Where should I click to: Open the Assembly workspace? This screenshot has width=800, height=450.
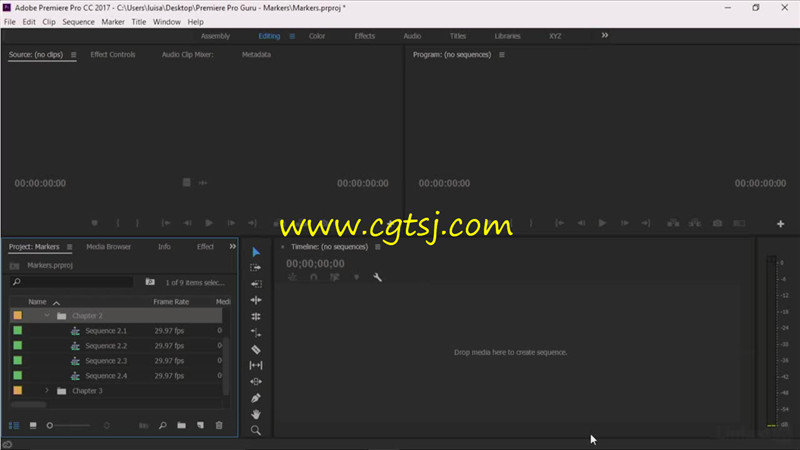coord(215,36)
